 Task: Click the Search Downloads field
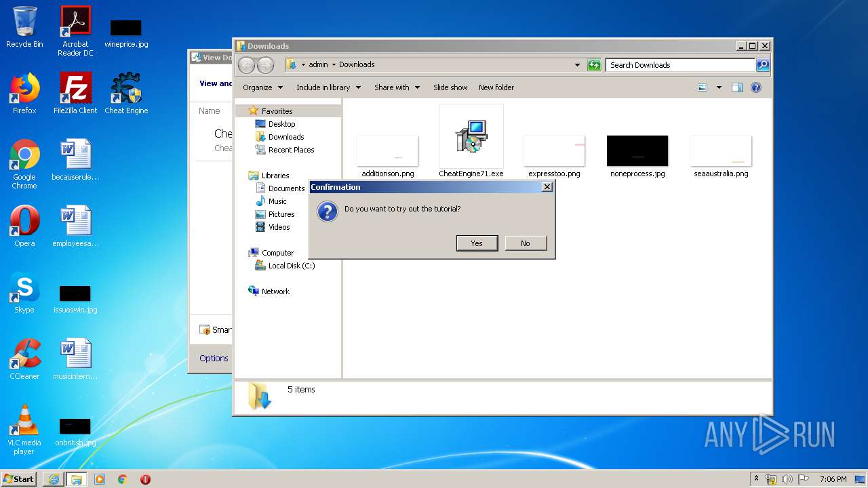(680, 65)
